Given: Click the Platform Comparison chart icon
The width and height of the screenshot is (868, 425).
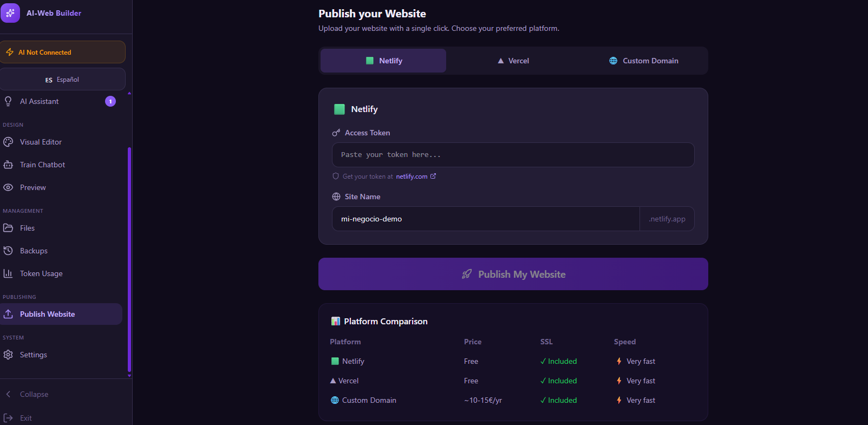Looking at the screenshot, I should pyautogui.click(x=336, y=321).
